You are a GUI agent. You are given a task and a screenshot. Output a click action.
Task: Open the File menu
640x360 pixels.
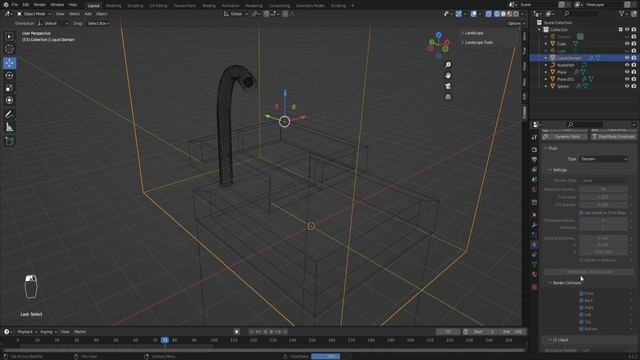point(15,4)
